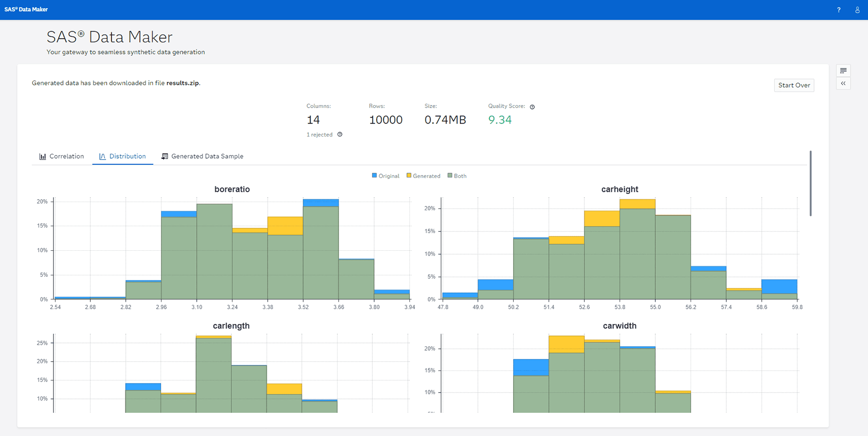
Task: Collapse the side panel with the double-chevron icon
Action: pyautogui.click(x=843, y=83)
